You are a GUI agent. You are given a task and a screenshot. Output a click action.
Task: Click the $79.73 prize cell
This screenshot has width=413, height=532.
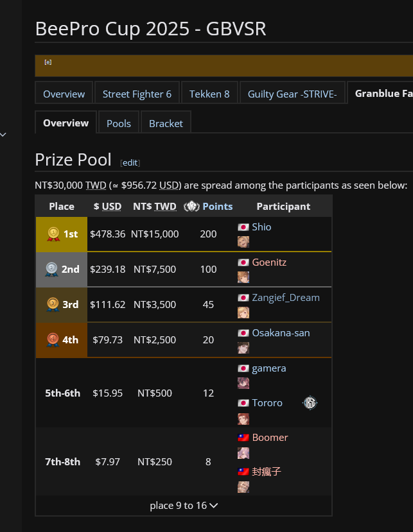tap(107, 340)
